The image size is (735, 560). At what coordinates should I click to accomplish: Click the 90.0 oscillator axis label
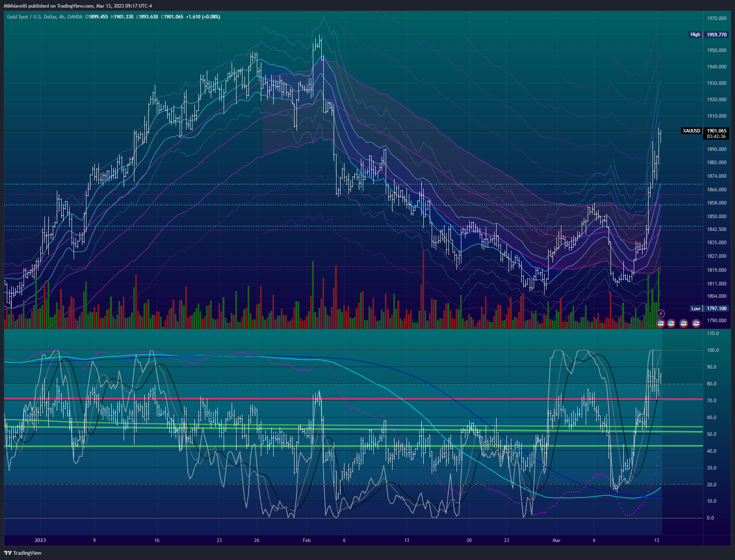[711, 367]
